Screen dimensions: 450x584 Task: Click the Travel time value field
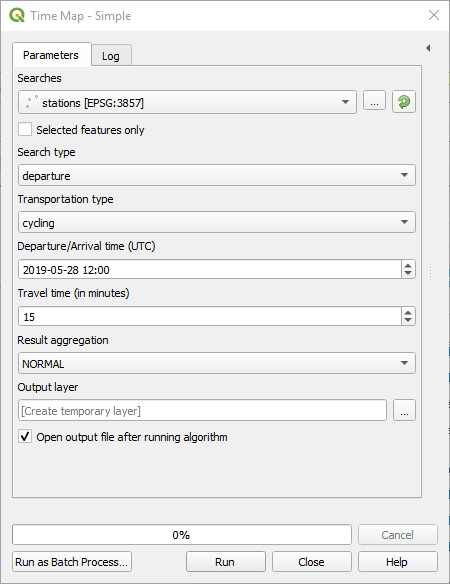coord(210,317)
